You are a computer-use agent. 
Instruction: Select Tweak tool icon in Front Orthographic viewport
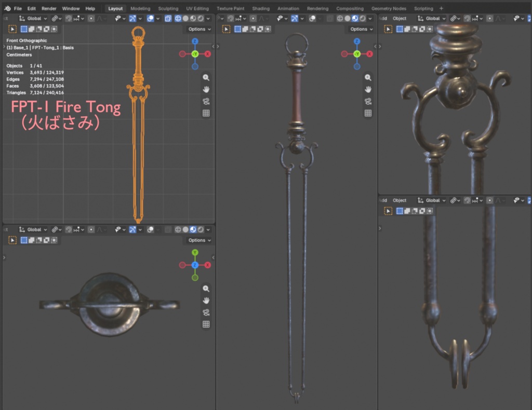click(x=12, y=29)
